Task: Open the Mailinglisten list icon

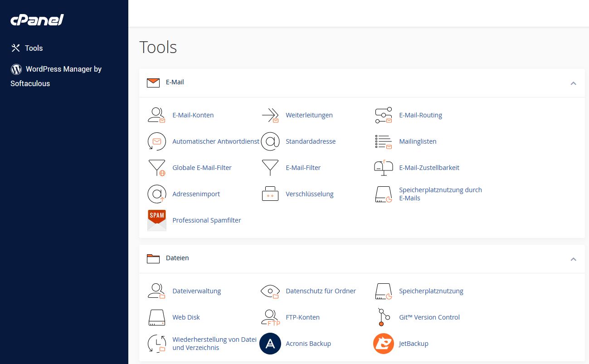Action: [x=383, y=141]
